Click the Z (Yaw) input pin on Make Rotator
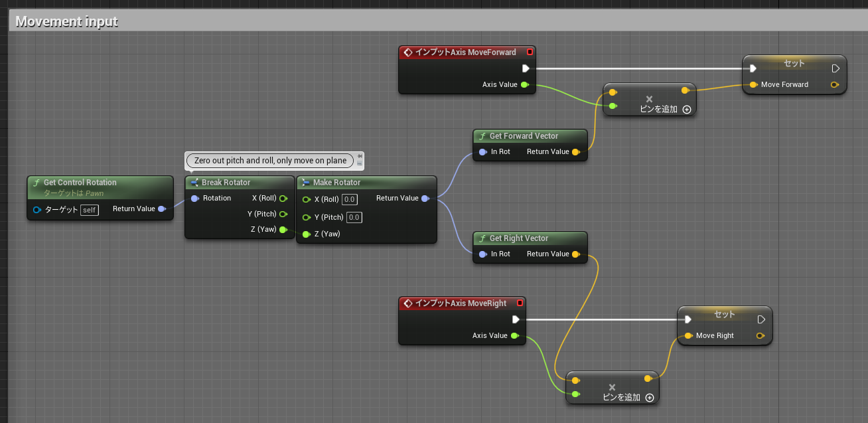 (306, 234)
